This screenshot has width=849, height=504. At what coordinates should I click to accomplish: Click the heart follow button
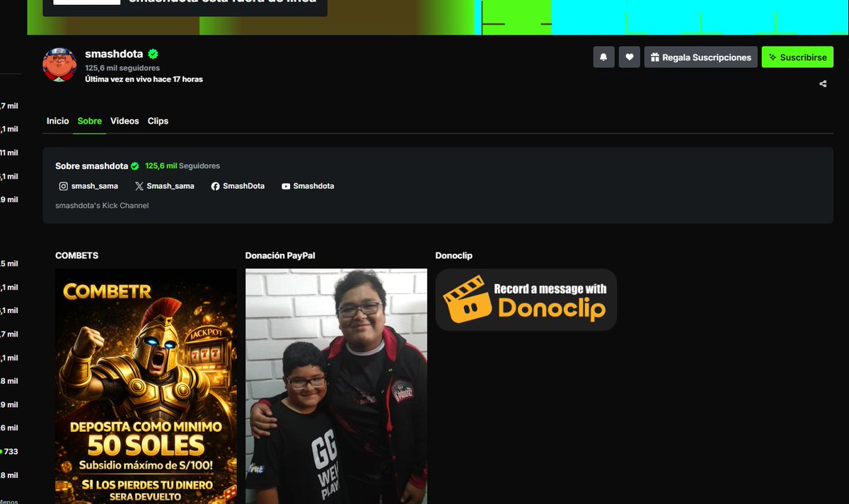coord(629,57)
